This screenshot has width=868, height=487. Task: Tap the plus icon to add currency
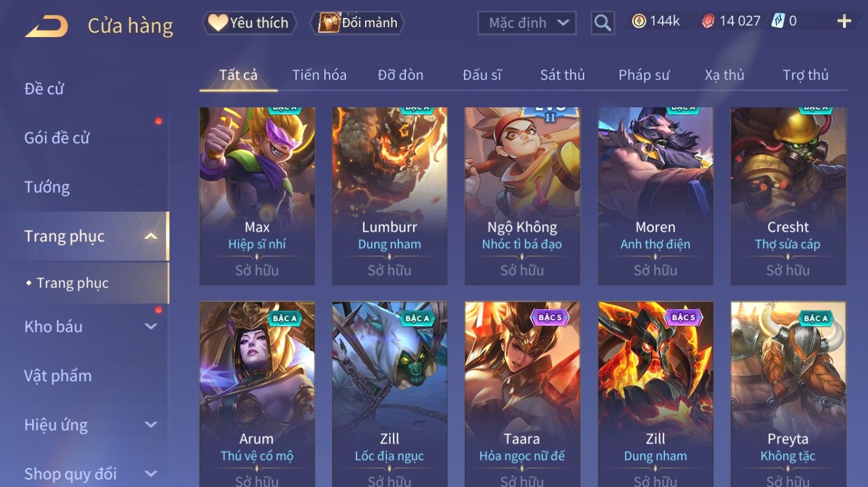point(844,21)
